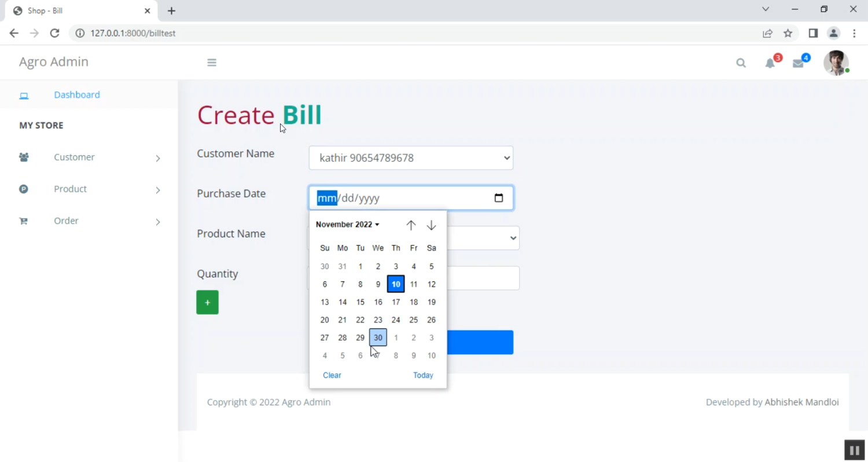The height and width of the screenshot is (462, 868).
Task: Go to previous month with up arrow
Action: [411, 225]
